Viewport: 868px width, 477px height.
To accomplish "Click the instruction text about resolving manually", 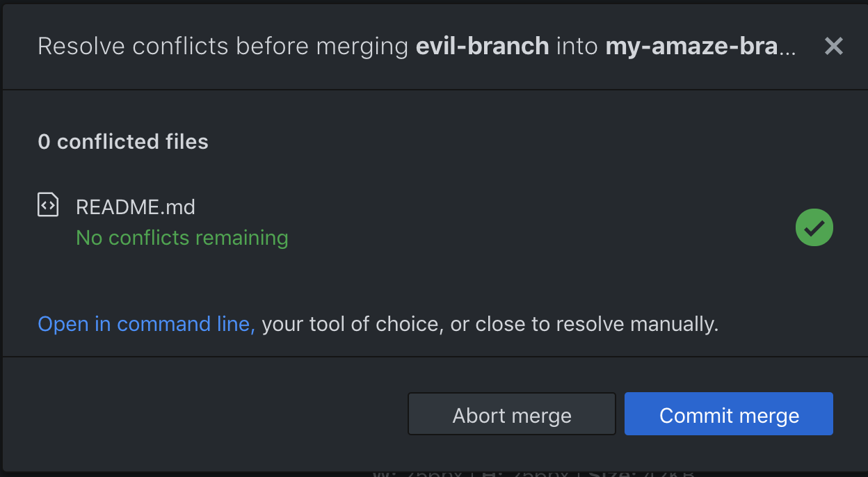I will 487,323.
